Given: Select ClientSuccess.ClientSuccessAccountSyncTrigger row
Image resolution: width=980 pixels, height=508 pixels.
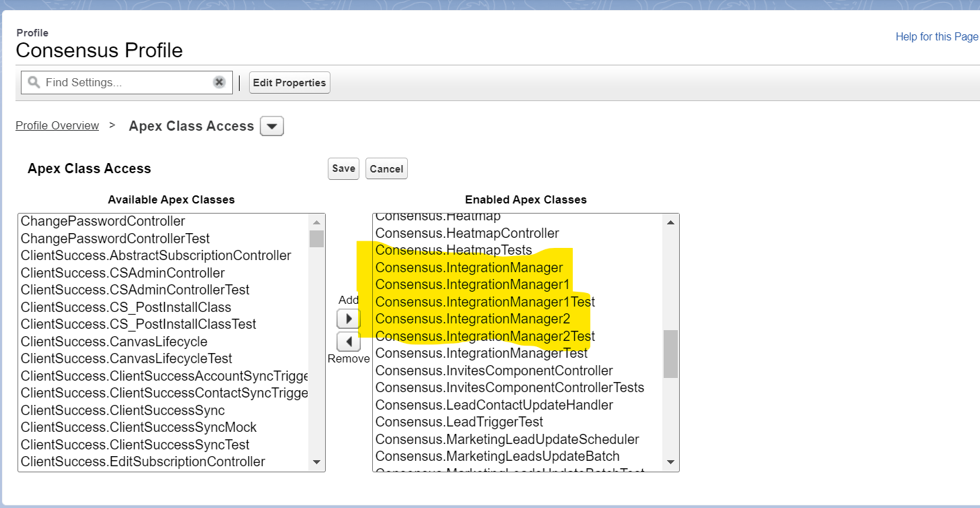Looking at the screenshot, I should pyautogui.click(x=163, y=376).
